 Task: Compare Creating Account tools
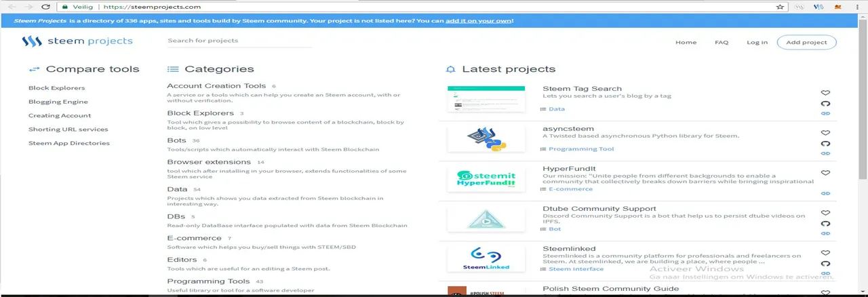tap(60, 115)
